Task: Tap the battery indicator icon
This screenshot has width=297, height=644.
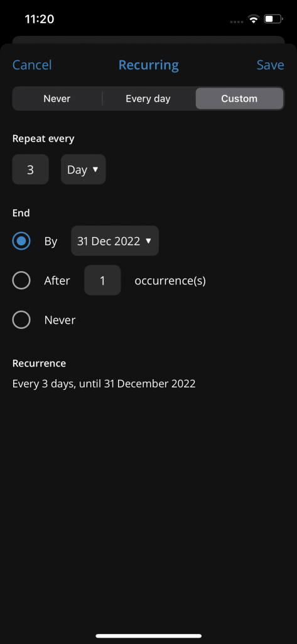Action: tap(274, 19)
